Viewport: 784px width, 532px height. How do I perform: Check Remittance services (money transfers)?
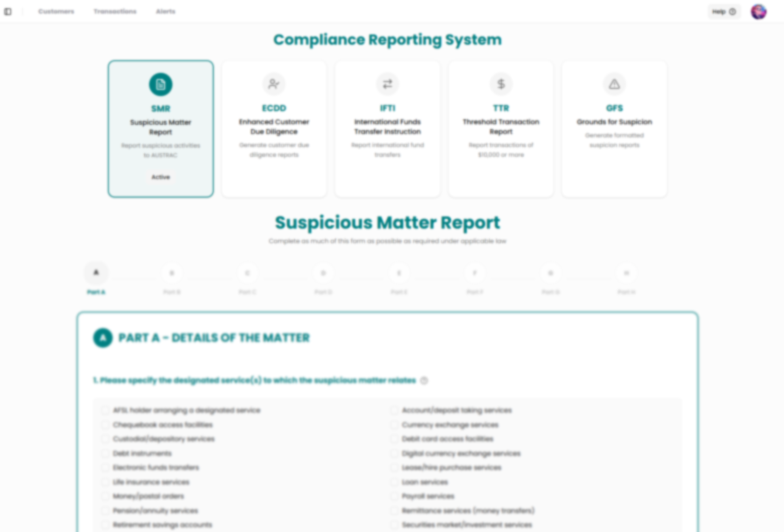tap(394, 511)
